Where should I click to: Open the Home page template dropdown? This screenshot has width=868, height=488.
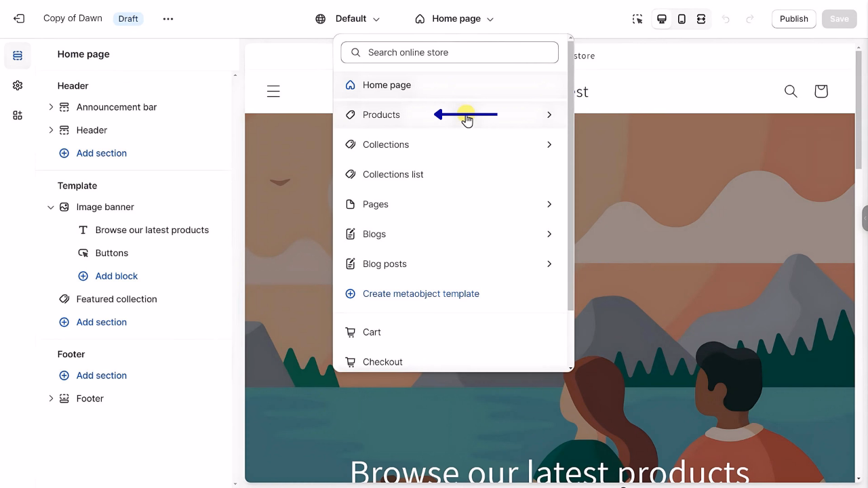click(x=454, y=19)
